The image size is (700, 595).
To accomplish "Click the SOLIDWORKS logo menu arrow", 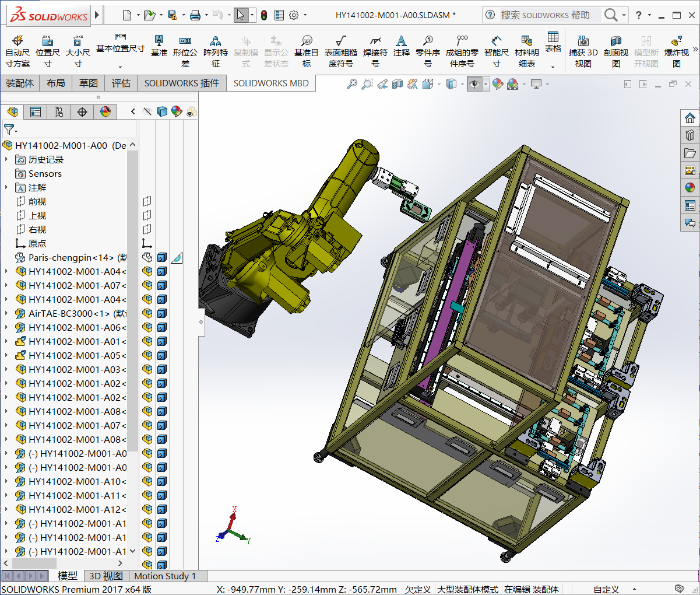I will (x=97, y=15).
